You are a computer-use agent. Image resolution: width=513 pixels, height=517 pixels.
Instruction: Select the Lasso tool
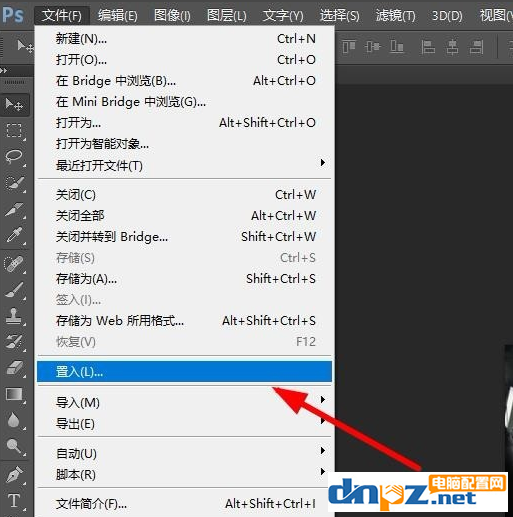14,156
